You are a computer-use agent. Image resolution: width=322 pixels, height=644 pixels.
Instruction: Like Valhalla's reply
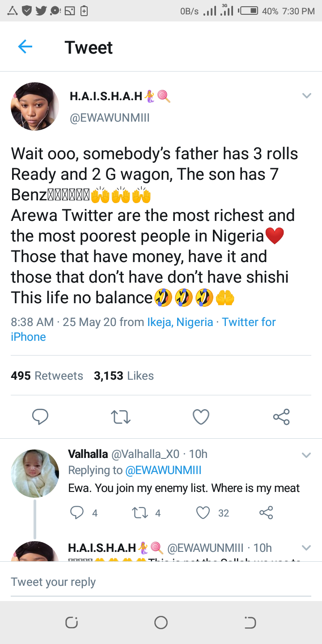coord(203,513)
